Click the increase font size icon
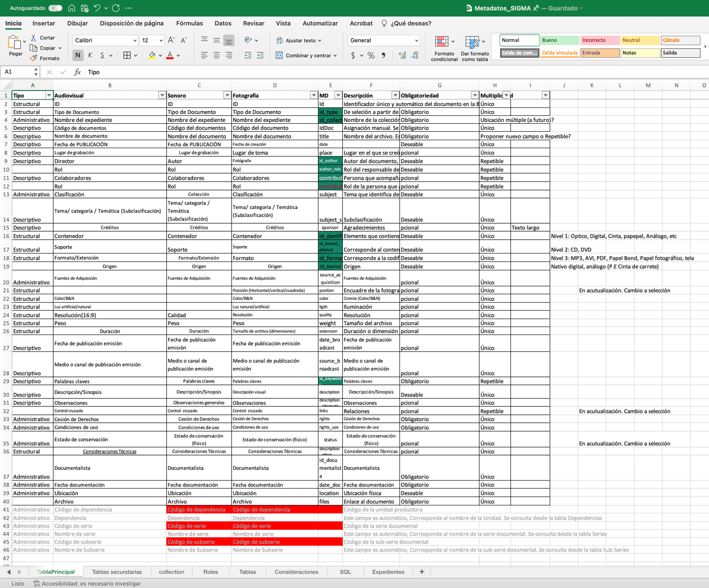 click(171, 40)
